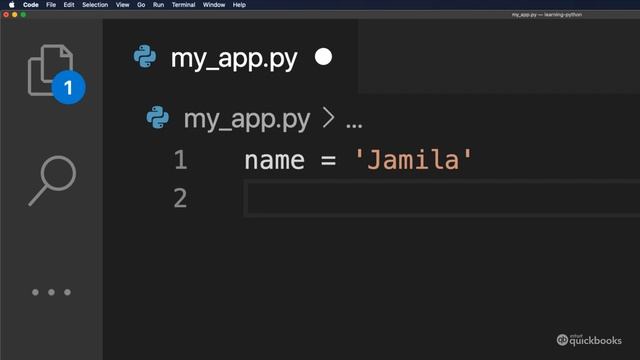Open the File menu
Screen dimensions: 640x360
tap(51, 5)
